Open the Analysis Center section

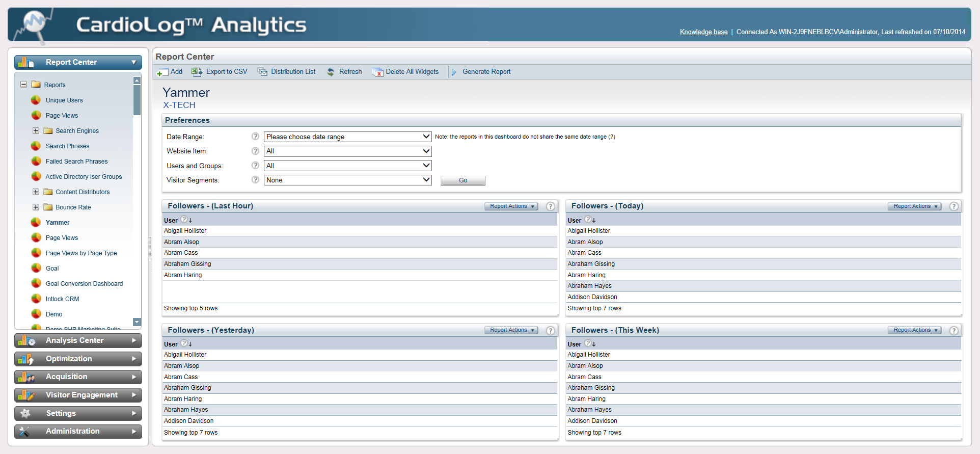(78, 340)
